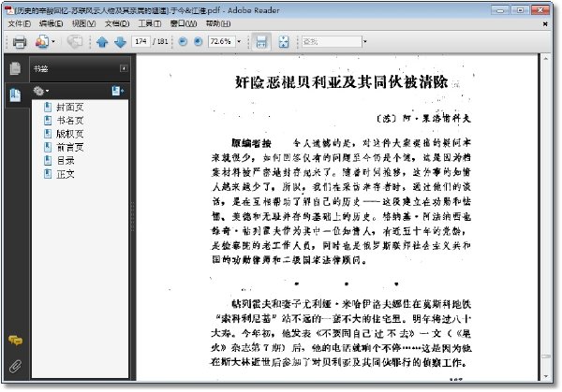Screen dimensions: 562x392
Task: Click the new bookmark icon
Action: pyautogui.click(x=118, y=91)
